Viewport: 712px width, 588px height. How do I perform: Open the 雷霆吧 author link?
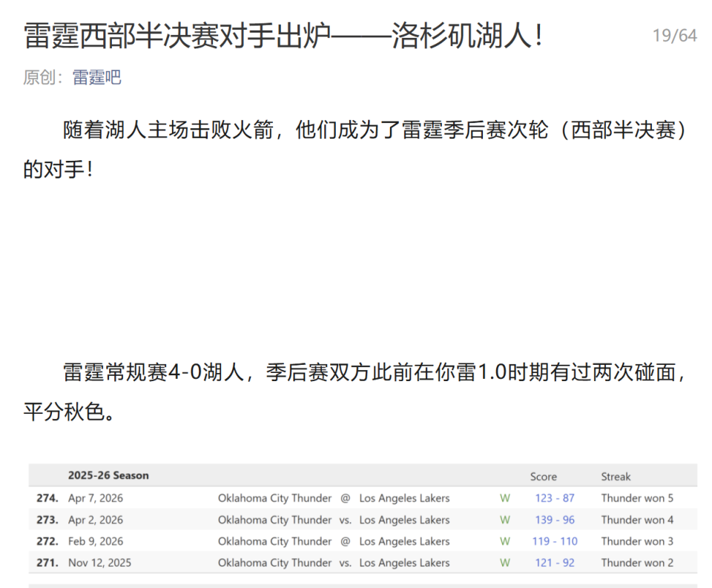[x=96, y=77]
